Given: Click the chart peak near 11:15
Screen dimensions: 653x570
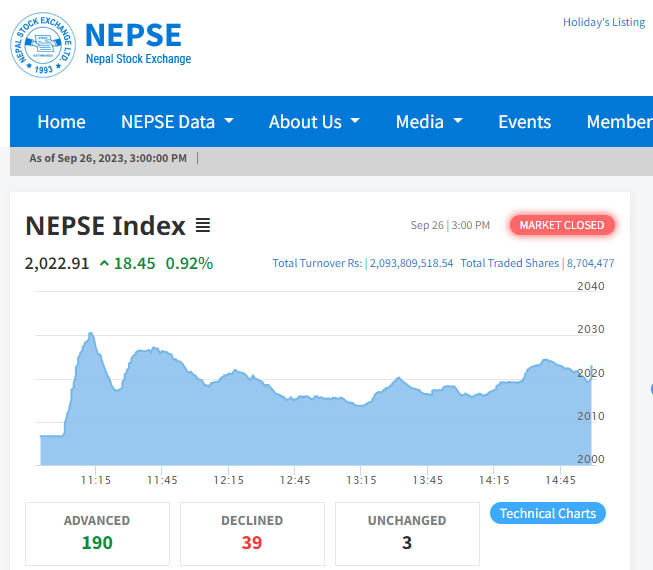Looking at the screenshot, I should click(90, 334).
